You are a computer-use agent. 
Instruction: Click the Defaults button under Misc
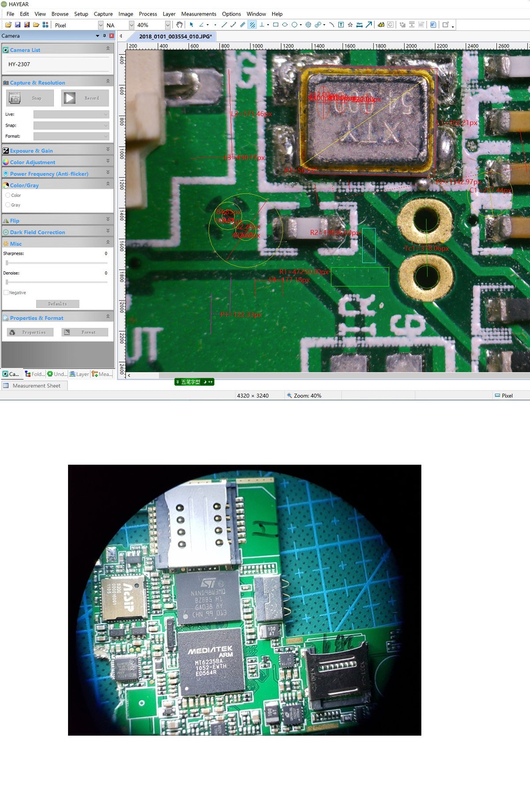(x=57, y=304)
